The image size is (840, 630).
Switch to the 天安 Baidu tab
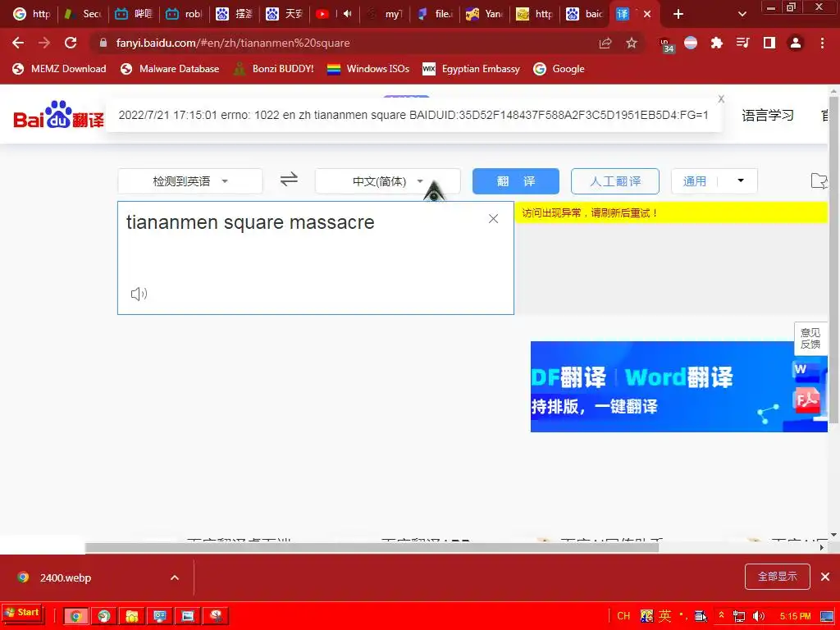click(285, 14)
